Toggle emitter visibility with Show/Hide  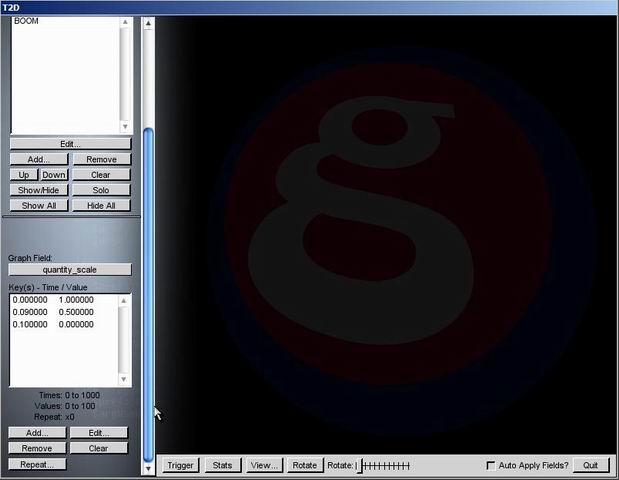coord(39,190)
